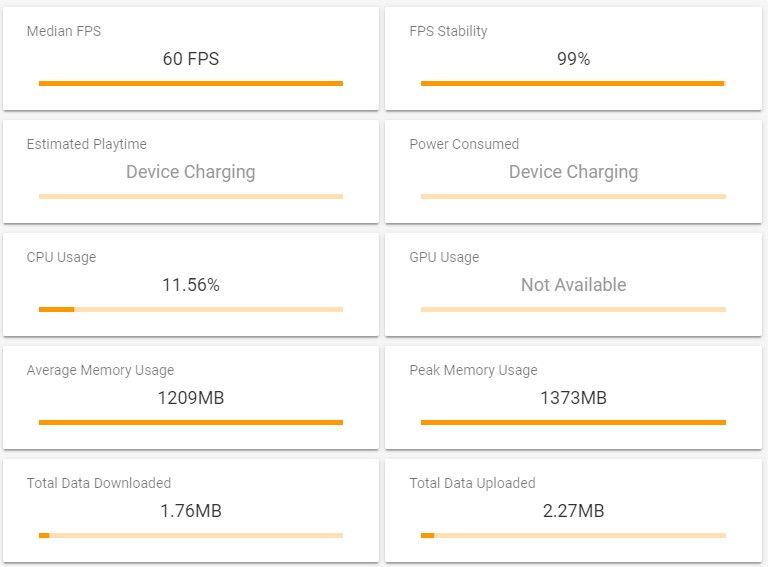Image resolution: width=768 pixels, height=567 pixels.
Task: Click the 1209MB memory value
Action: [x=191, y=398]
